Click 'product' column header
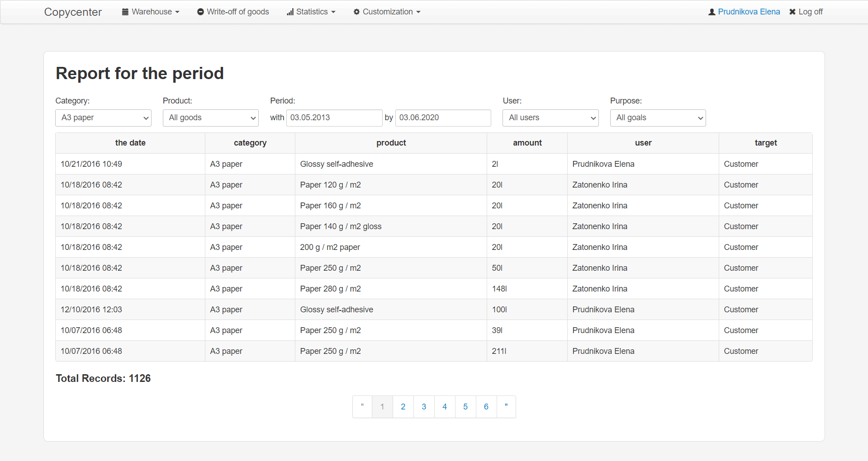This screenshot has width=868, height=461. (391, 143)
